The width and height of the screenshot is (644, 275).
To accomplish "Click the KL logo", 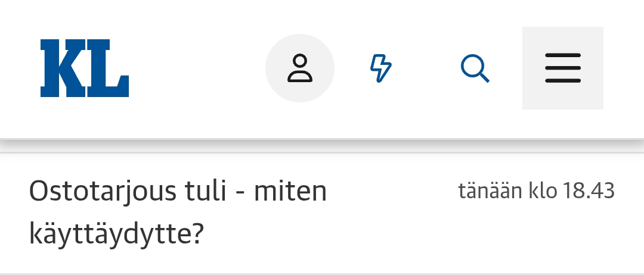I will pos(85,68).
